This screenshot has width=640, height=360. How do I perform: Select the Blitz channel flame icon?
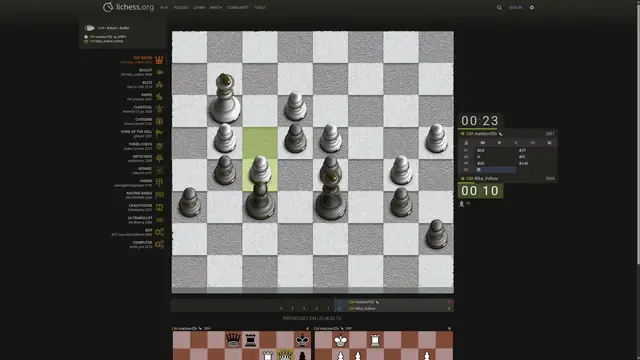(x=159, y=84)
